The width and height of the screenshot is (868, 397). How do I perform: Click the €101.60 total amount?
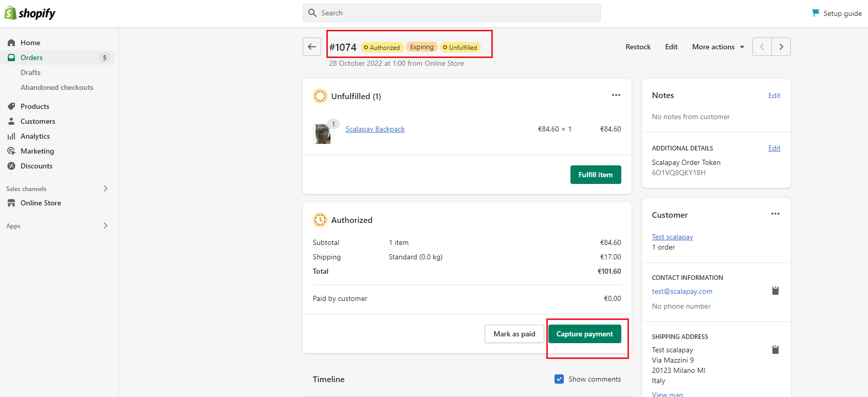click(x=609, y=271)
